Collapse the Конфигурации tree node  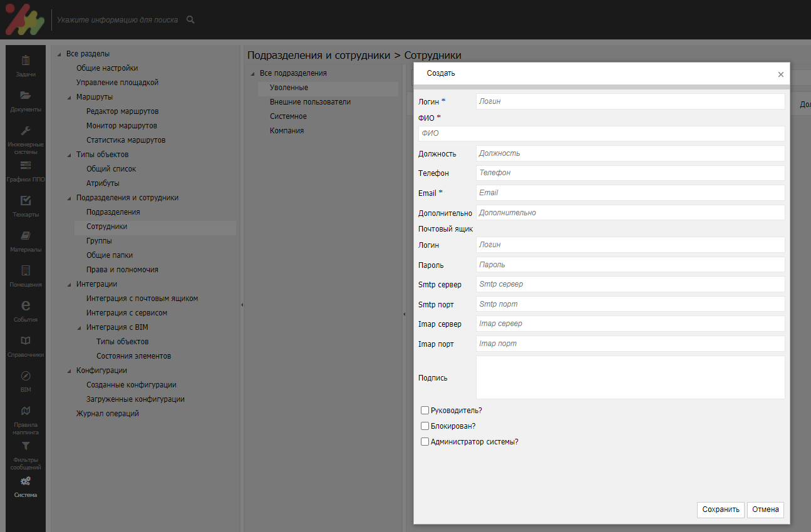click(70, 371)
